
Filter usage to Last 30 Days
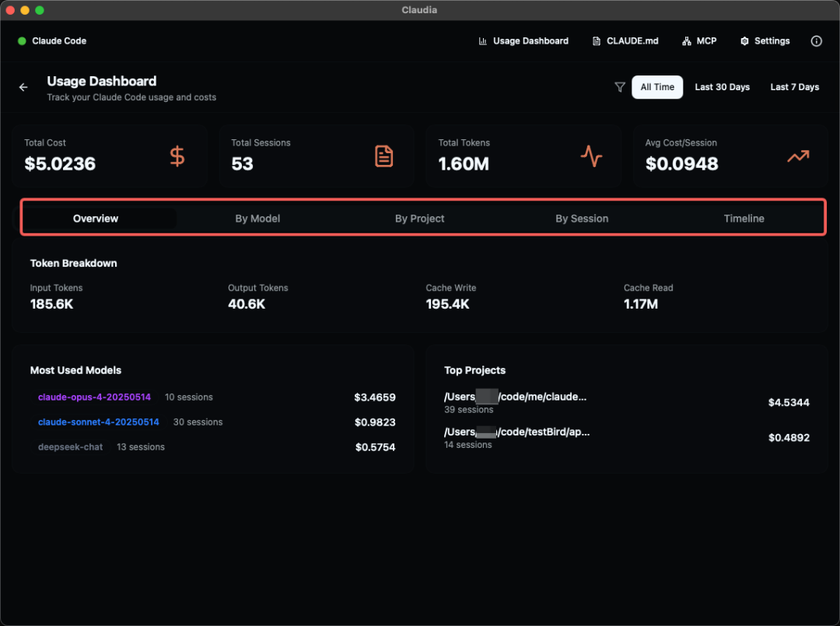click(722, 87)
